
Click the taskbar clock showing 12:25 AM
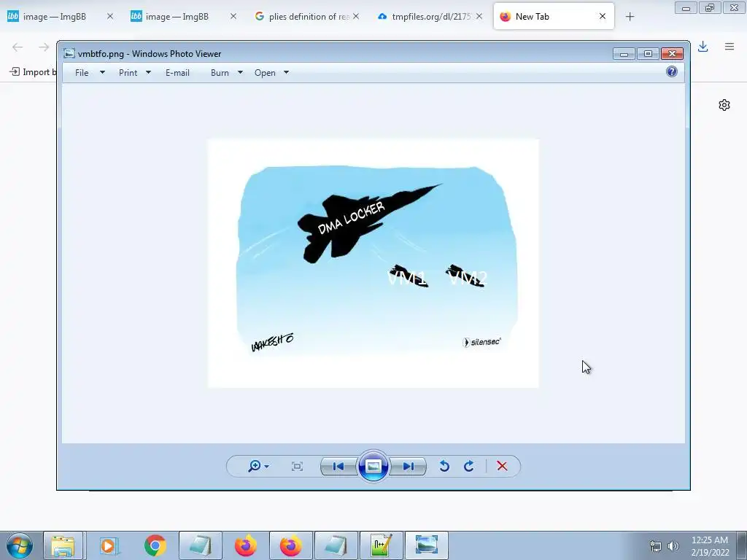coord(710,546)
